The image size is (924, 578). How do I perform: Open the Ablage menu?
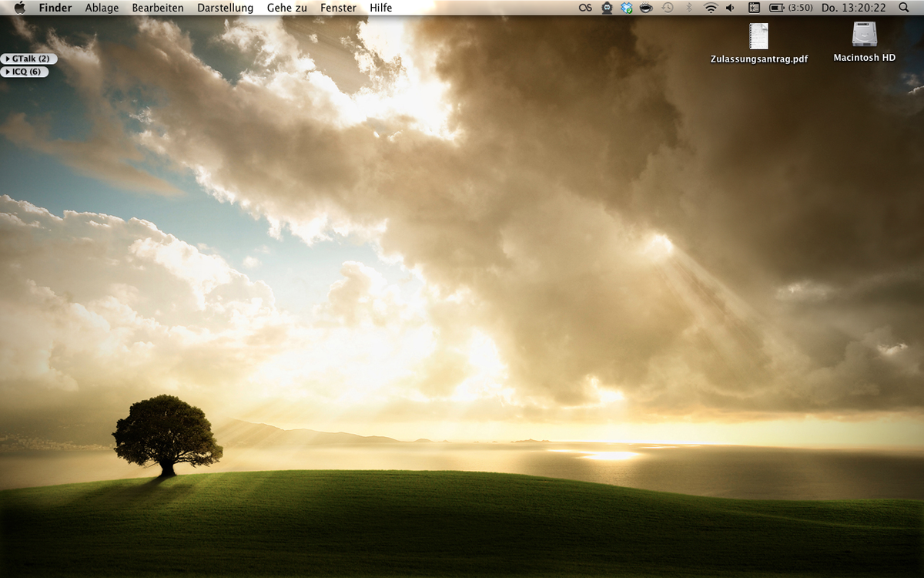[102, 8]
